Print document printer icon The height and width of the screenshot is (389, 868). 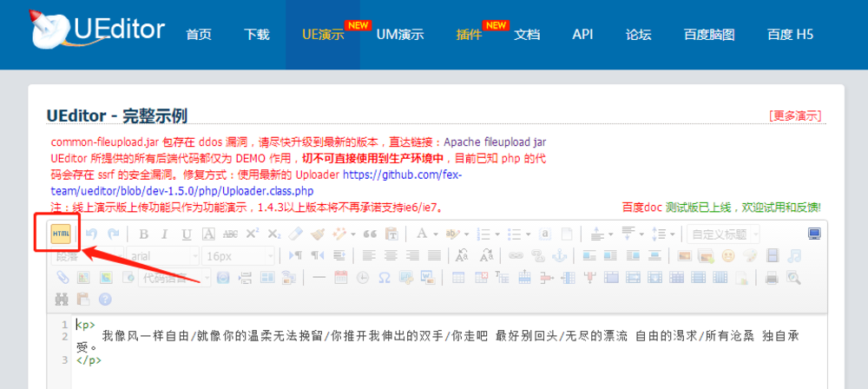point(772,278)
